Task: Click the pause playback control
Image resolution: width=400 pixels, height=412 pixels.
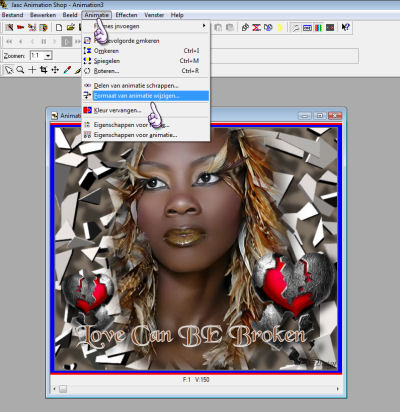Action: pos(44,42)
